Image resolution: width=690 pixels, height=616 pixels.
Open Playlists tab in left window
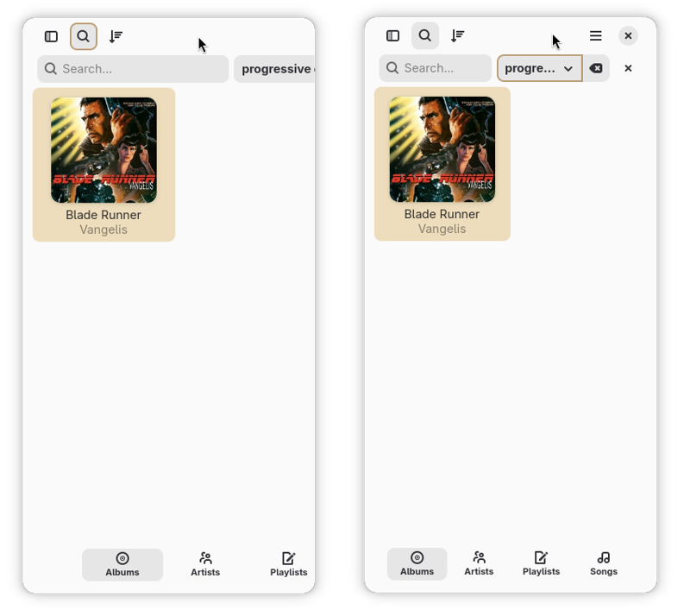point(289,565)
